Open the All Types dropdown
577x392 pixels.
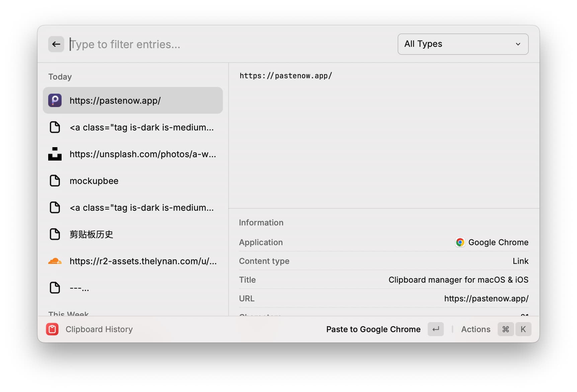point(463,44)
